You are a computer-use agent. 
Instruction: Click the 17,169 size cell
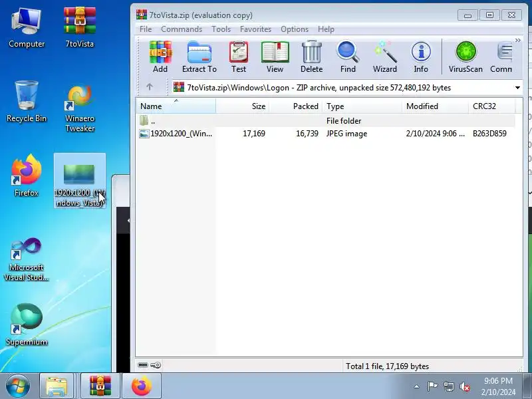pyautogui.click(x=254, y=134)
